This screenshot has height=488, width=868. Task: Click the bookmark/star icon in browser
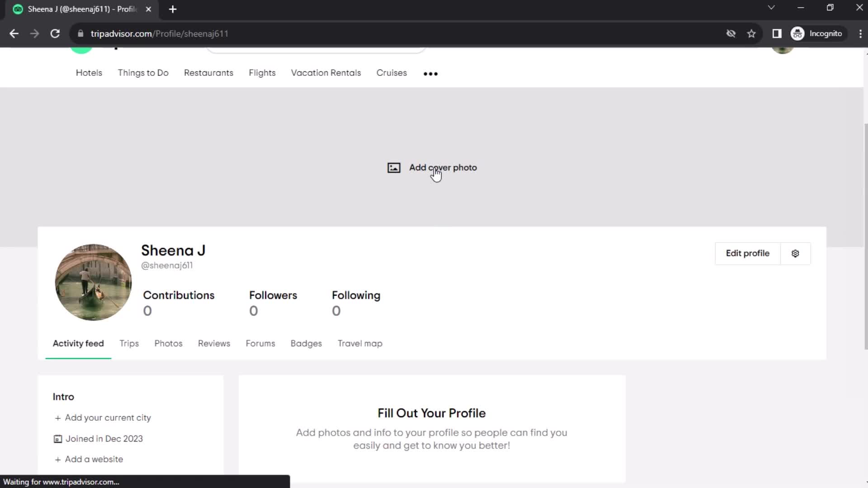[x=752, y=33]
